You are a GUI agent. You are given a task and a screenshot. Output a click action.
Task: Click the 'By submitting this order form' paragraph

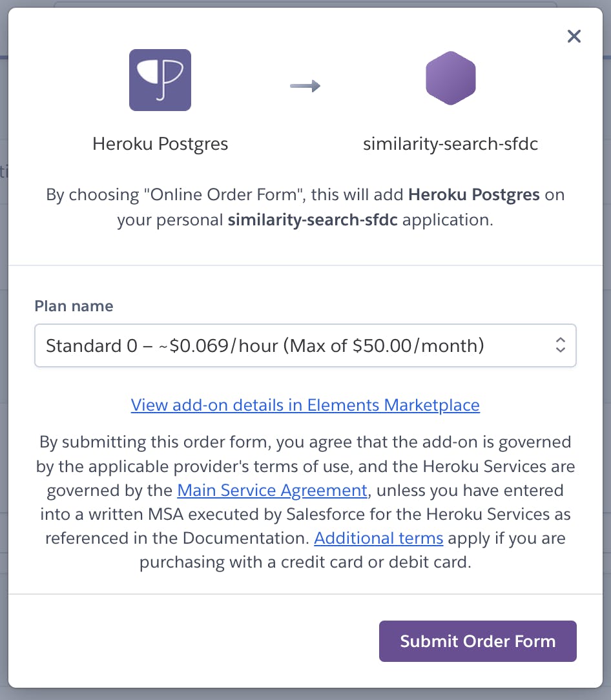point(305,502)
